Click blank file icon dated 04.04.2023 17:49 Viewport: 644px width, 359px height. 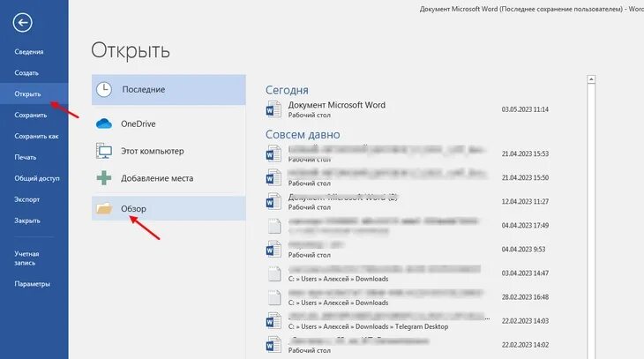coord(274,226)
